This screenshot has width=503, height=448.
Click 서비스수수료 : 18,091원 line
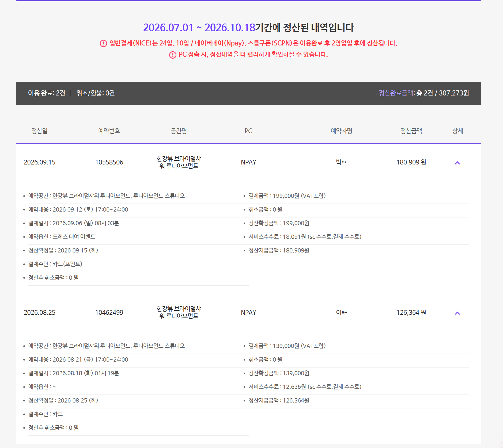pos(305,237)
